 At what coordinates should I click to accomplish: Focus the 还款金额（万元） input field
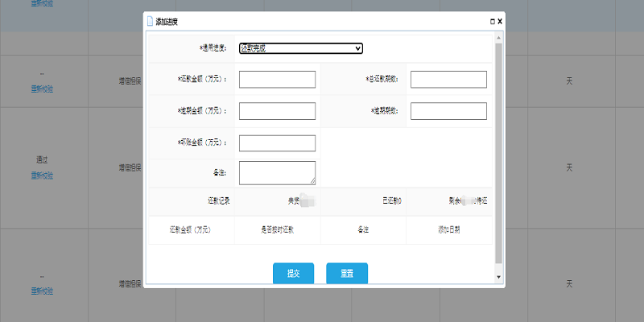tap(277, 79)
